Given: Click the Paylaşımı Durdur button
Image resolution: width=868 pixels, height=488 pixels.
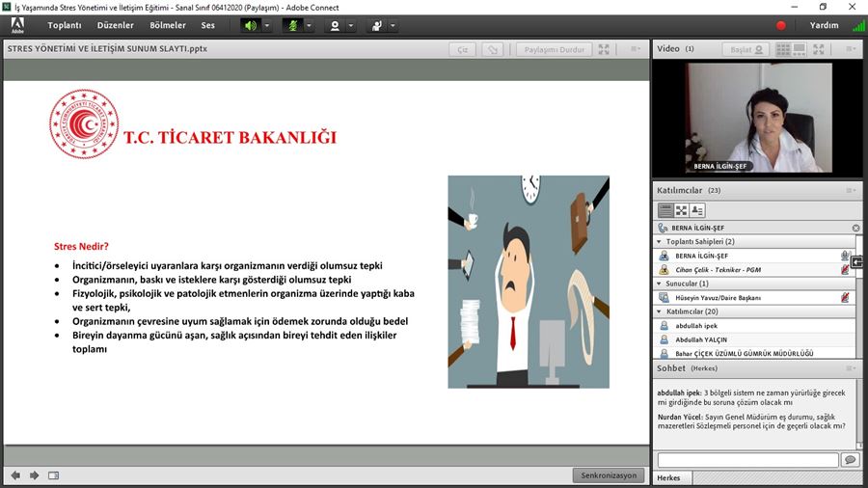Looking at the screenshot, I should (552, 49).
